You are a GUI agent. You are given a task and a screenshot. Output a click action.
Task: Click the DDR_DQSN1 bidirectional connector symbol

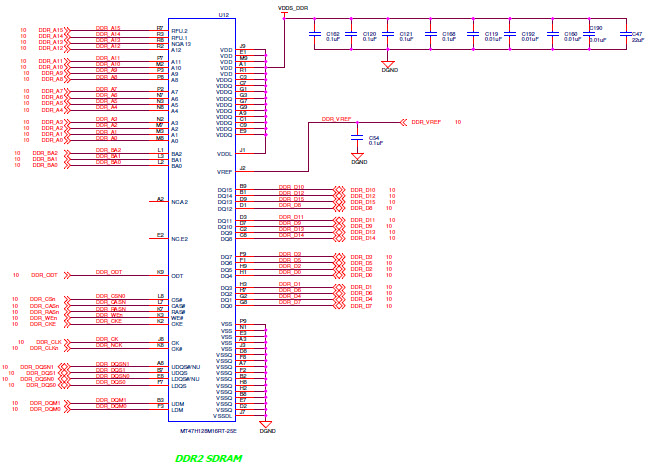pyautogui.click(x=64, y=367)
